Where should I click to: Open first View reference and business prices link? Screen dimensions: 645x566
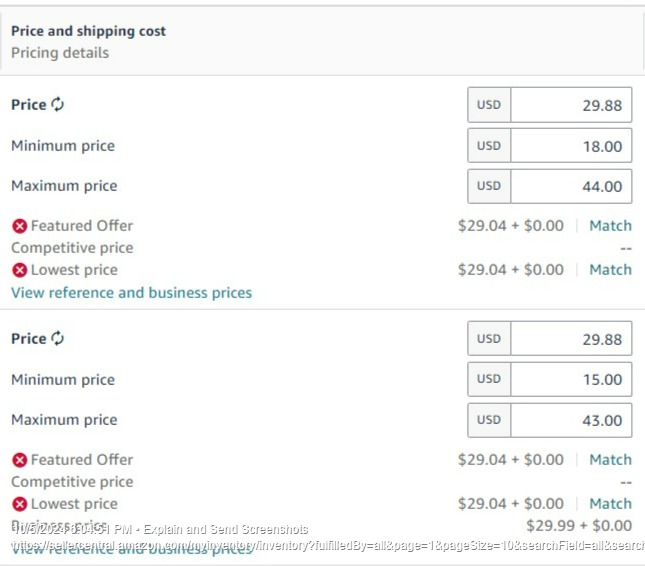(132, 293)
